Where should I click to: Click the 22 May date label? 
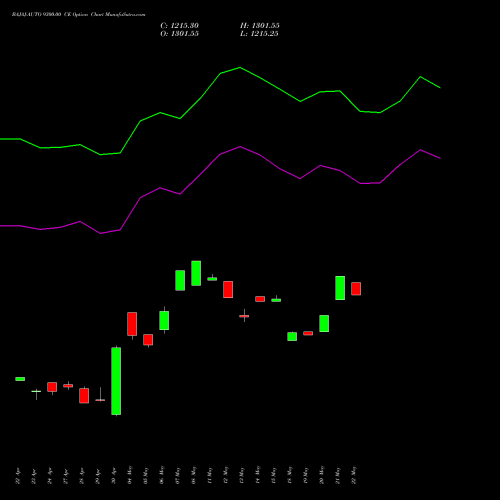pos(354,475)
